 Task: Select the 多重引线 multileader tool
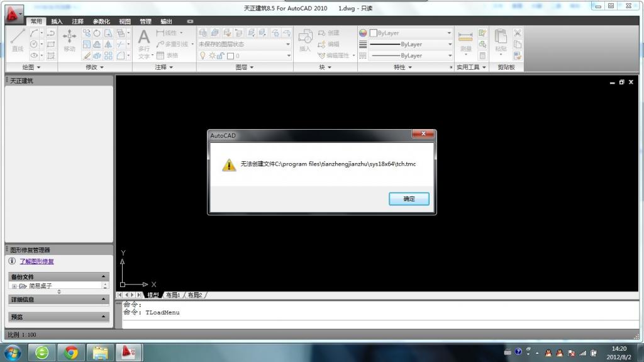(x=172, y=44)
